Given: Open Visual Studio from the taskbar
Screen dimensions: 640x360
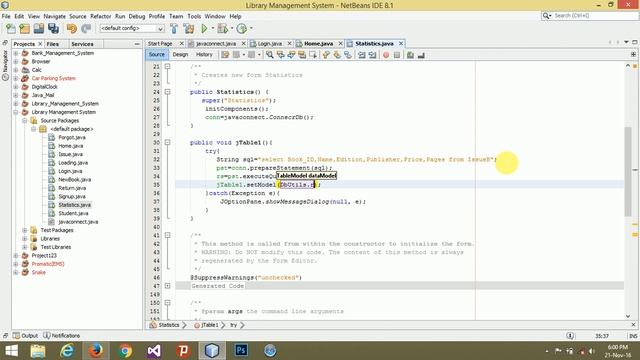Looking at the screenshot, I should [x=154, y=351].
